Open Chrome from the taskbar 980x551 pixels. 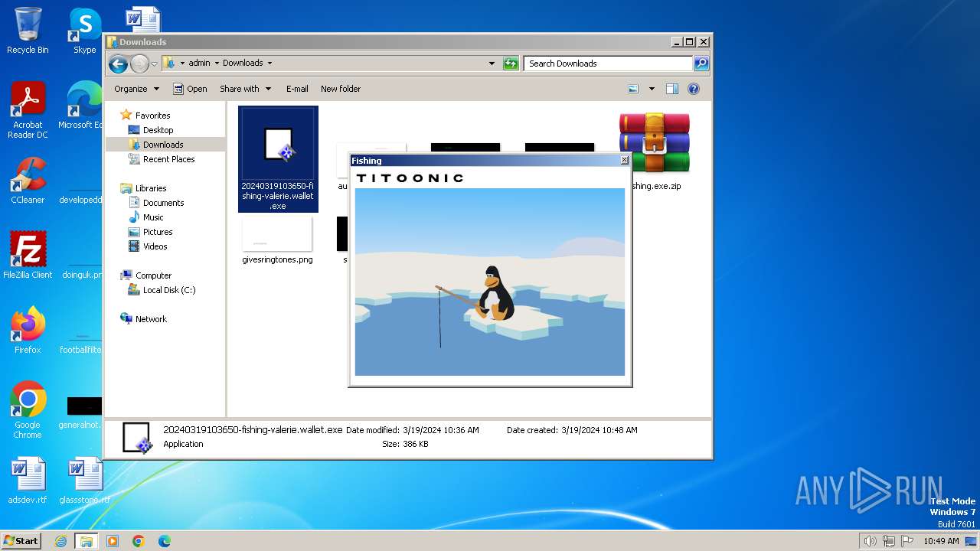[x=139, y=541]
